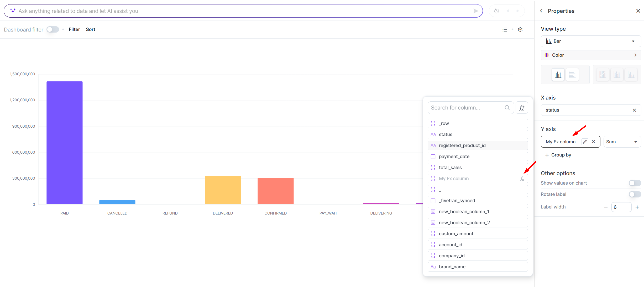Select vertical bar chart orientation icon
Screen dimensions: 644x287
point(558,75)
